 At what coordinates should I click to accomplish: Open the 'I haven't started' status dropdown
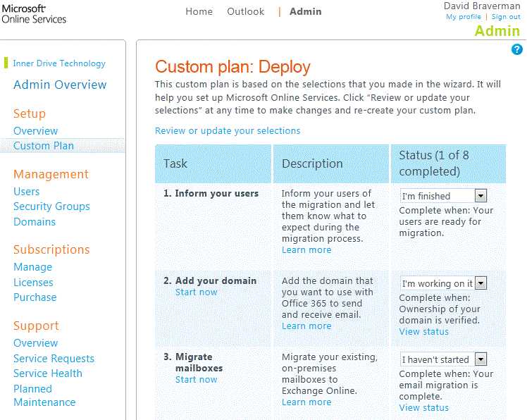(443, 359)
